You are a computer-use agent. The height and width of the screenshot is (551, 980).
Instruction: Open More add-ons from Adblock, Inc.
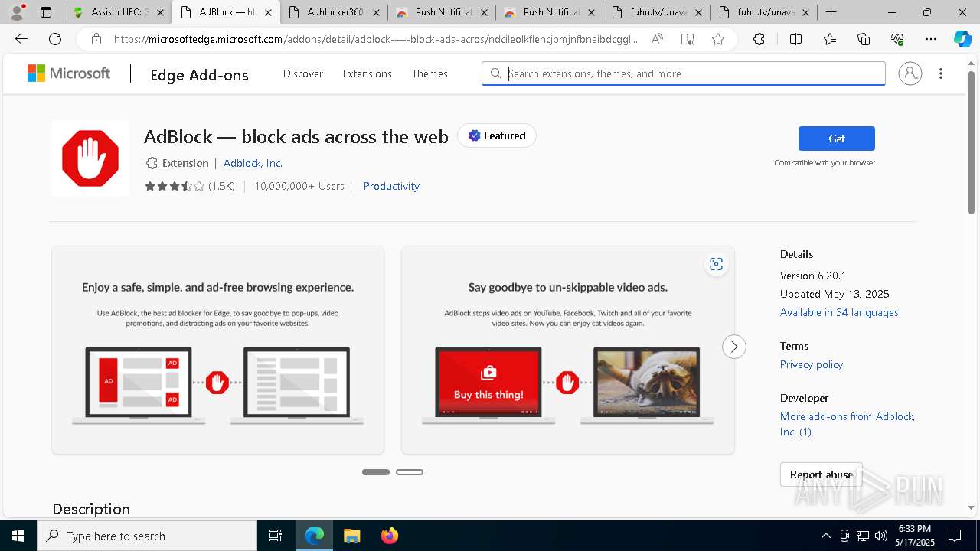pyautogui.click(x=848, y=424)
